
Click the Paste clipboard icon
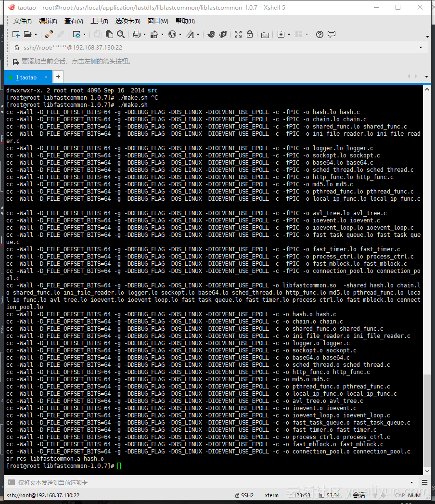[x=109, y=34]
